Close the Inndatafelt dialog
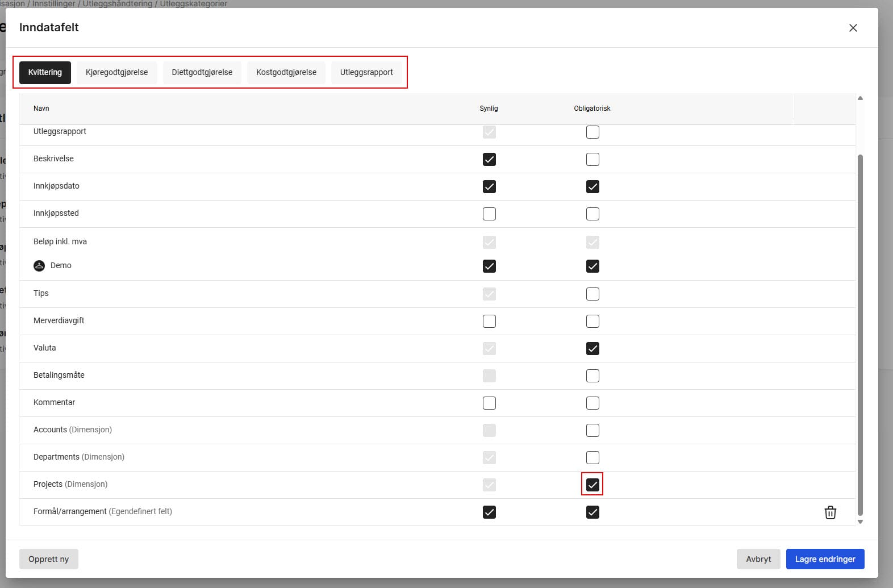 [x=853, y=28]
